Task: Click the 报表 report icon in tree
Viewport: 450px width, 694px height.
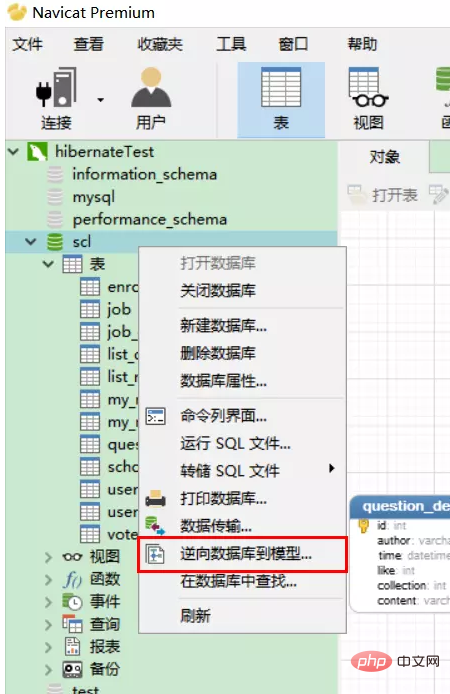Action: [x=72, y=647]
